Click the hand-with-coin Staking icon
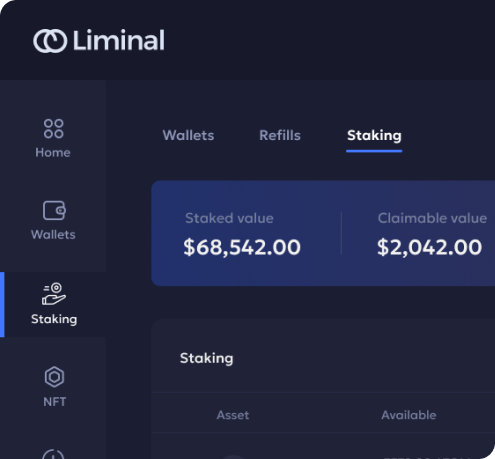 pyautogui.click(x=54, y=294)
